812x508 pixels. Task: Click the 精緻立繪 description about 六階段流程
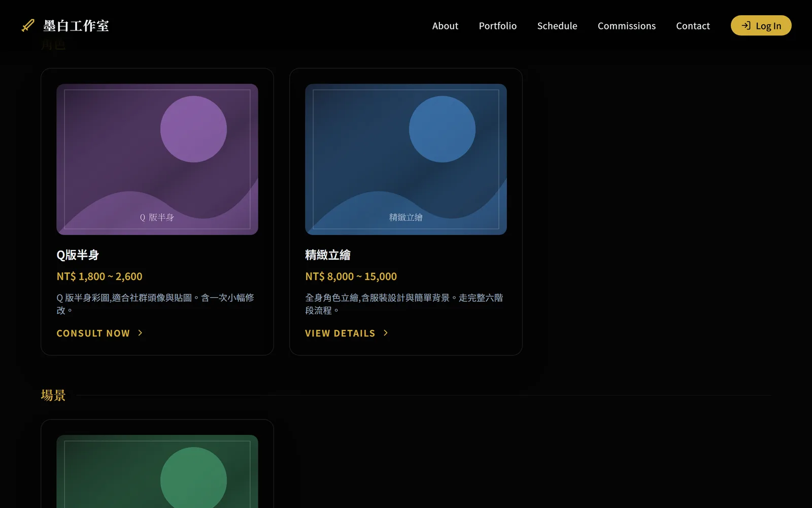(x=404, y=304)
